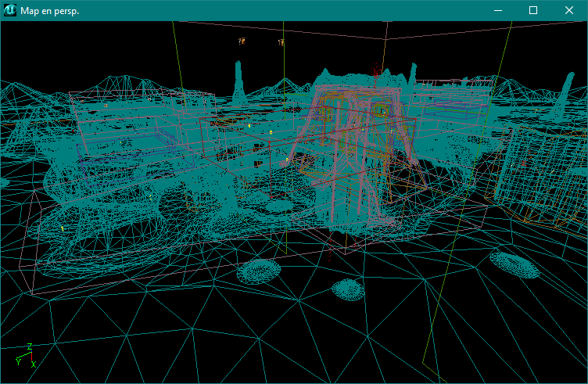Click the 'Map en persp.' window title

click(49, 11)
